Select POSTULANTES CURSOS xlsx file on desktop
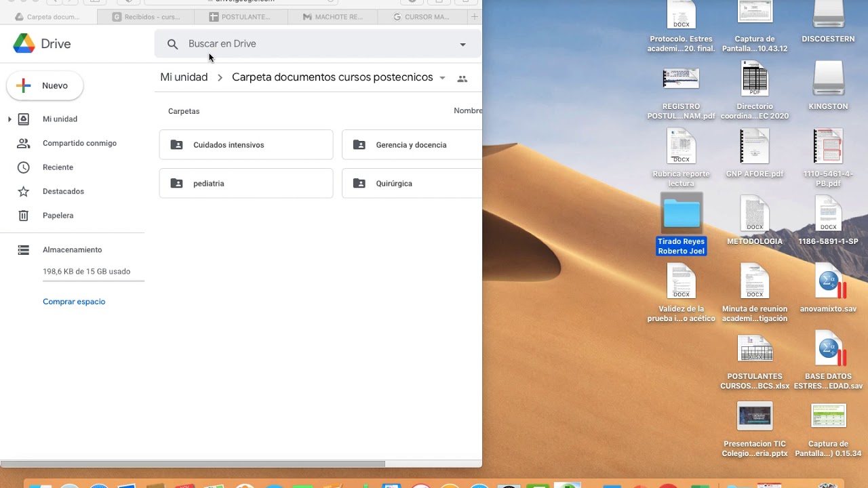This screenshot has height=488, width=868. pos(755,363)
